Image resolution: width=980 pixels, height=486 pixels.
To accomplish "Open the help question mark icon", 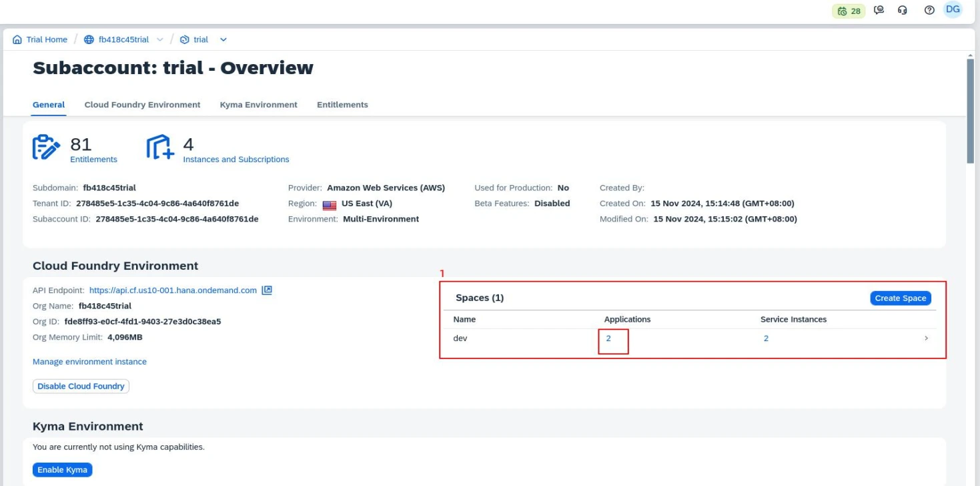I will point(929,10).
